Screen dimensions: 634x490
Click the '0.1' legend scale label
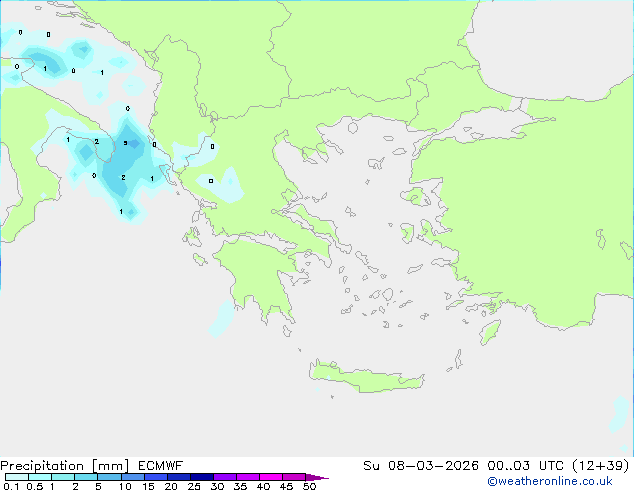coord(11,486)
